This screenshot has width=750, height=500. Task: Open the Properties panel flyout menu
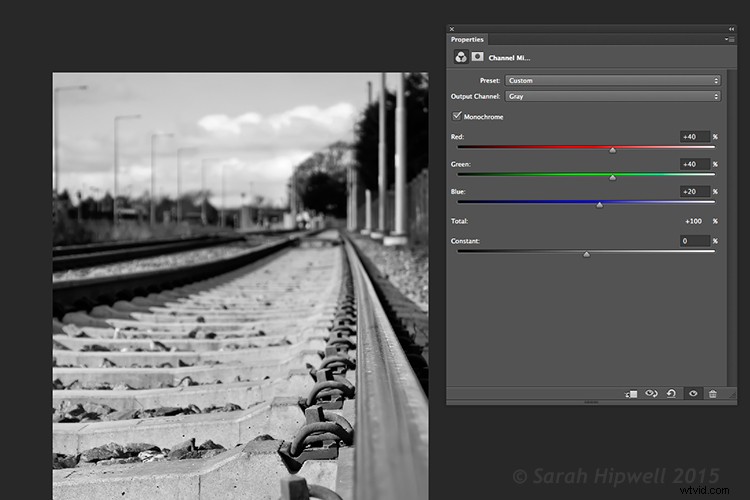tap(730, 40)
